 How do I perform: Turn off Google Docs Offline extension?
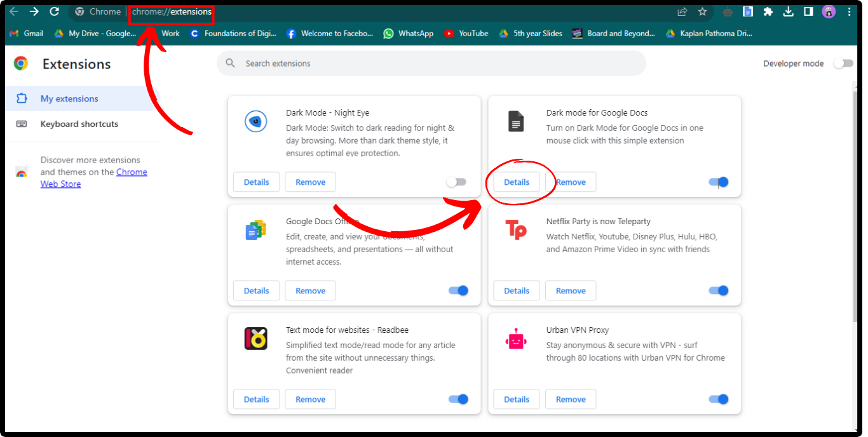(x=458, y=291)
